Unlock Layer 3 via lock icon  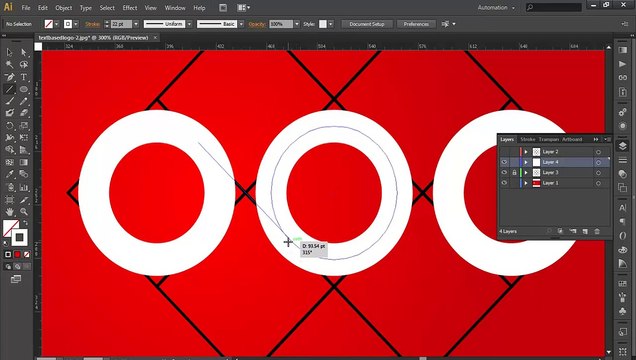tap(514, 173)
